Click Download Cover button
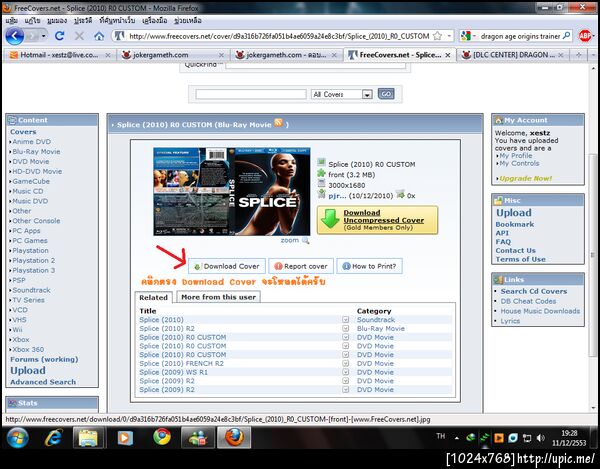 click(x=227, y=266)
